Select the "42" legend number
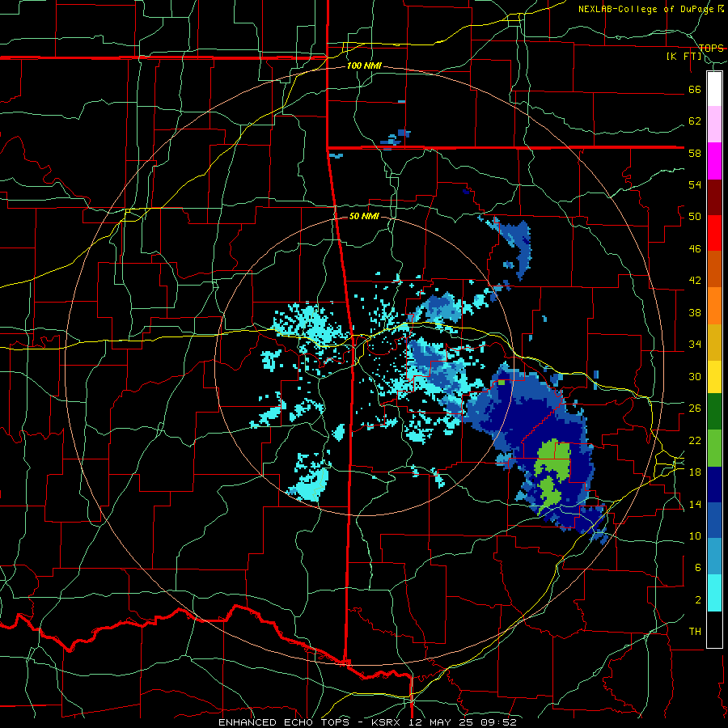Image resolution: width=728 pixels, height=728 pixels. (x=695, y=281)
